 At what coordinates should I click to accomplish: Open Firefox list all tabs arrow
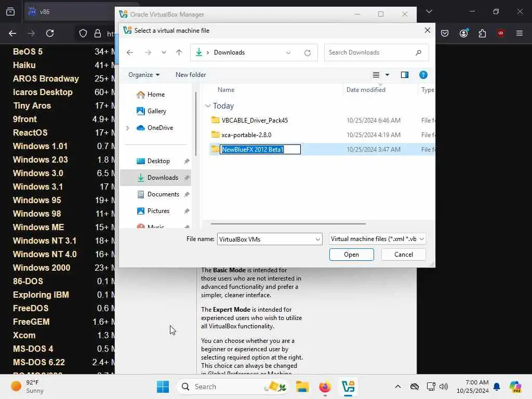429,11
